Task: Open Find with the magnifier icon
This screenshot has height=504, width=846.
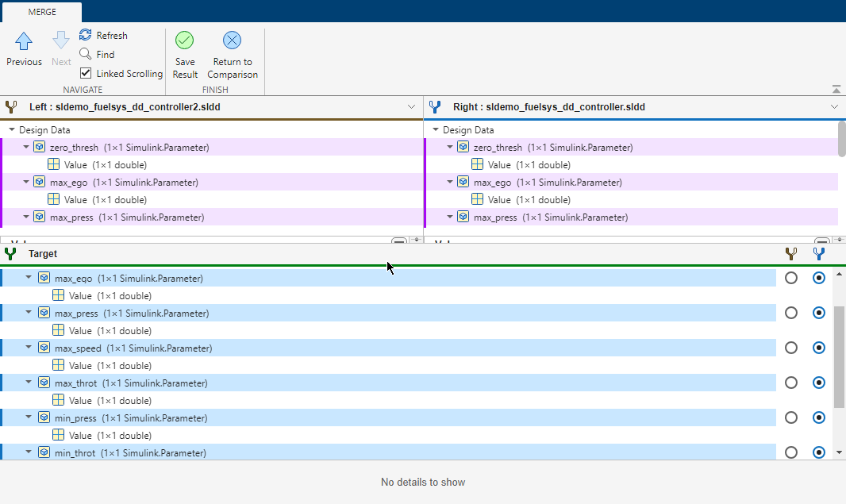Action: (x=86, y=54)
